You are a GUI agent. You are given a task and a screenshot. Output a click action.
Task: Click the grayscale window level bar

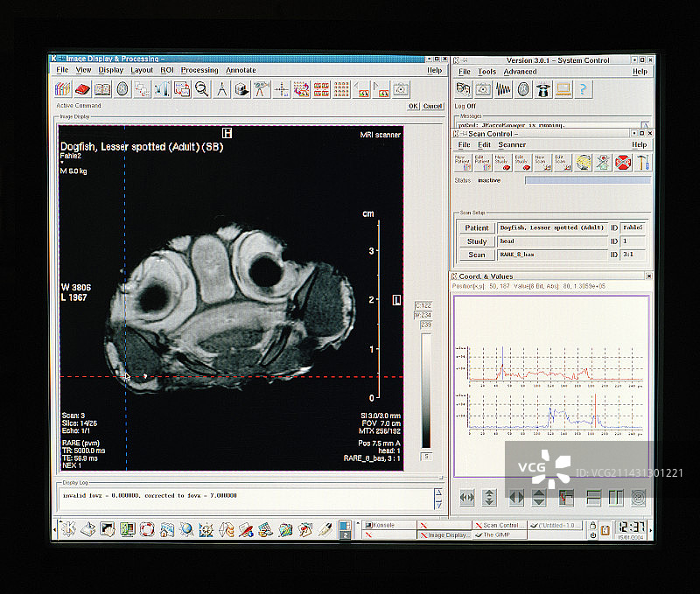[x=426, y=389]
